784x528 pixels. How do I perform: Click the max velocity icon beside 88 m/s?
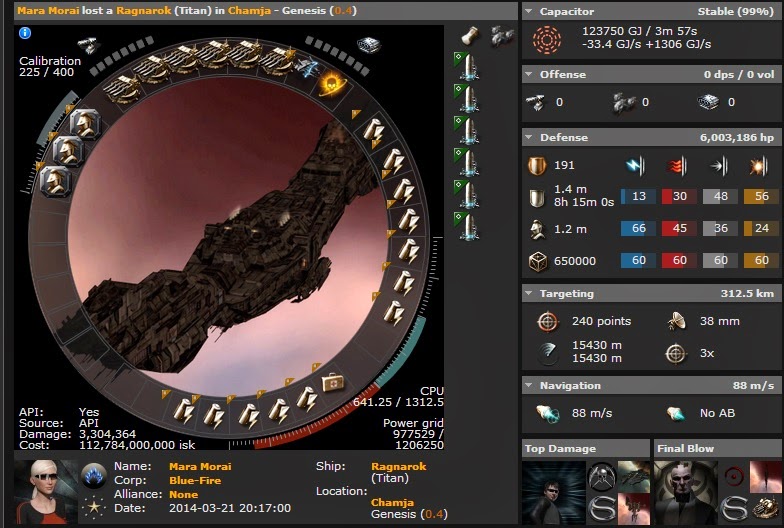pos(547,414)
